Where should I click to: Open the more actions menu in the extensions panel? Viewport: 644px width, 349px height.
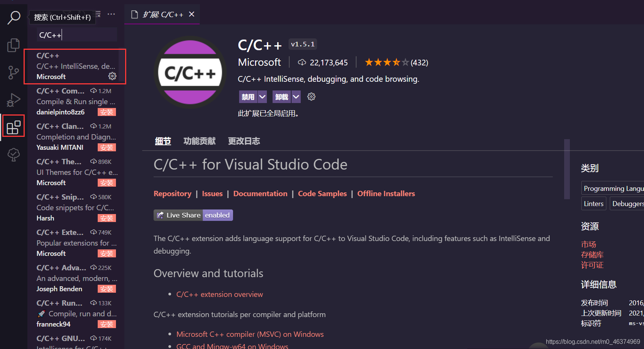(x=111, y=14)
